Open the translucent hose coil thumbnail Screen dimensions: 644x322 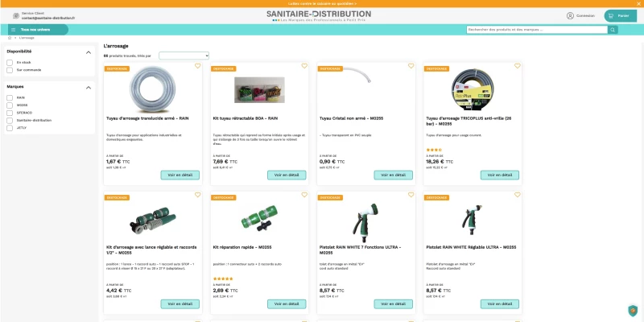click(152, 89)
